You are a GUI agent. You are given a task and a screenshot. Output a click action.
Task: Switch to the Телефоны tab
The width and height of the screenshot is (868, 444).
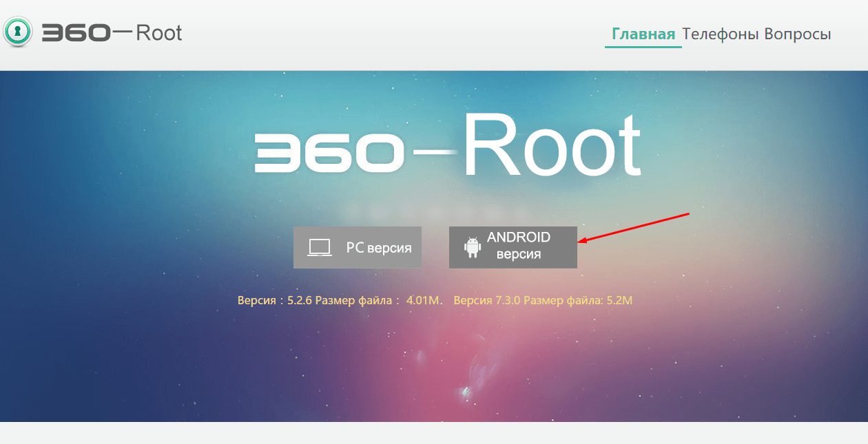(721, 34)
